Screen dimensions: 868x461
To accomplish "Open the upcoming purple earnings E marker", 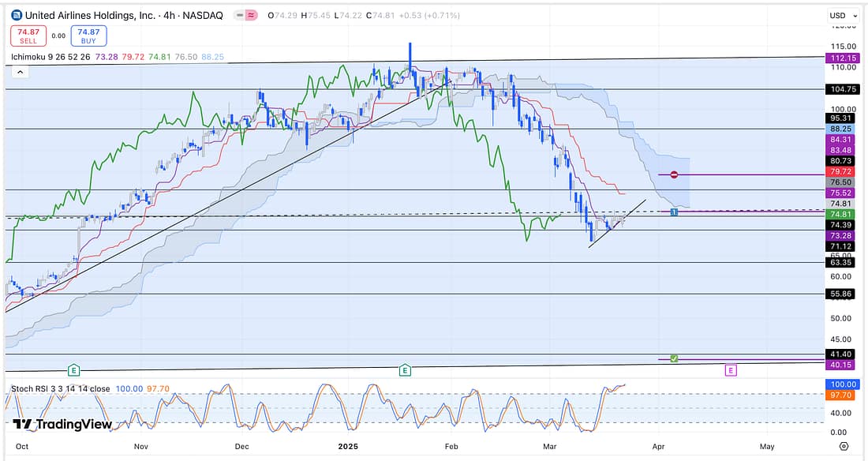I will pos(731,369).
